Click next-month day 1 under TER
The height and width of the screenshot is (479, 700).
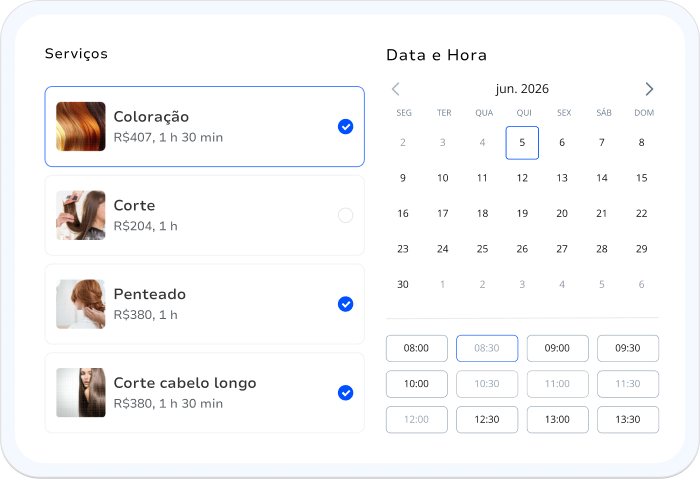pos(442,284)
